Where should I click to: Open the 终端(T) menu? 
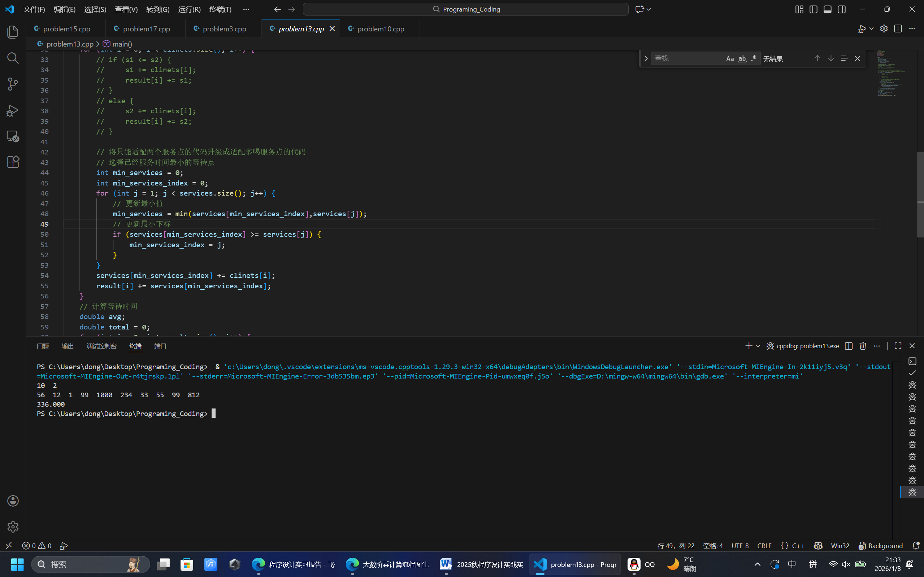click(220, 9)
